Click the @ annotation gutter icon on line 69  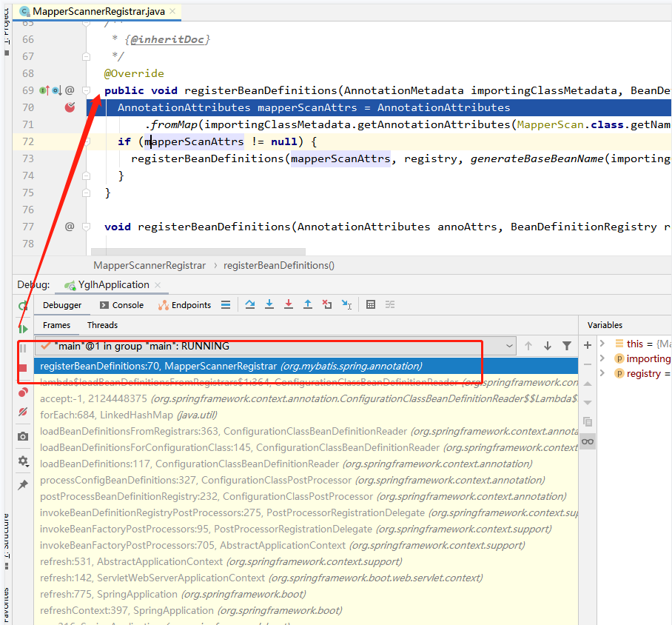(70, 90)
